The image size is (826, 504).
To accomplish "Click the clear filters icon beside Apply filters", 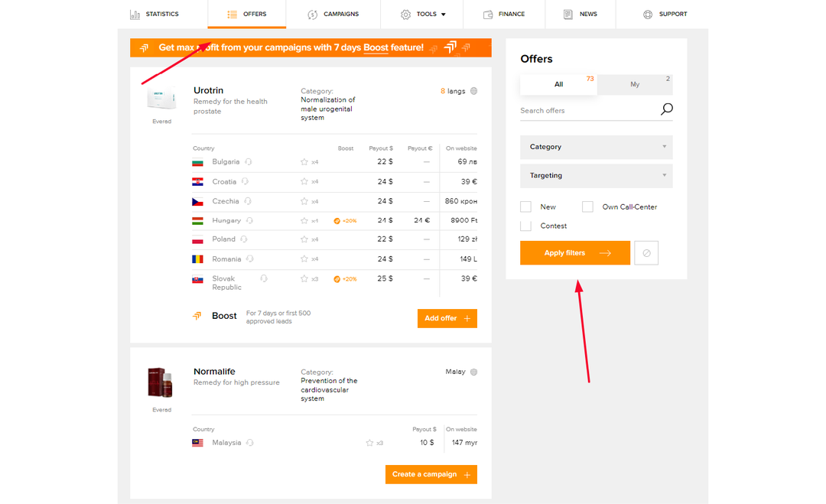I will (x=646, y=252).
